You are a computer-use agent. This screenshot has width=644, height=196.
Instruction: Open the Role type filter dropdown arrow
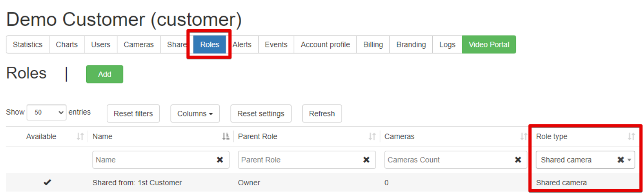point(629,160)
